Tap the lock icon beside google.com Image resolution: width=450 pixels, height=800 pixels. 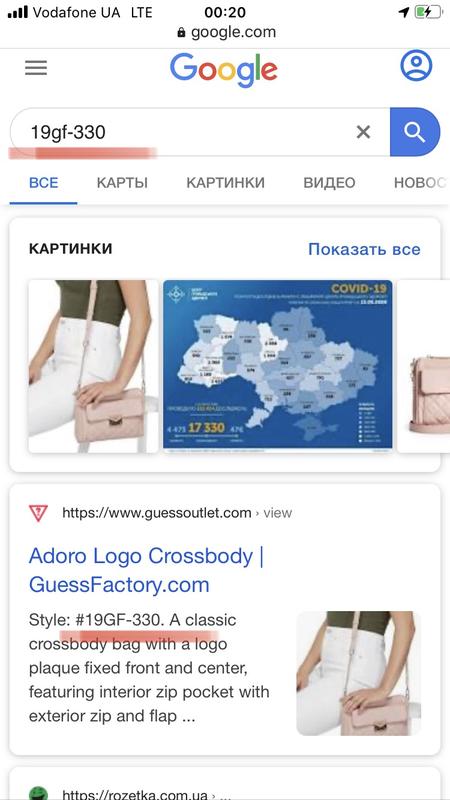click(181, 33)
